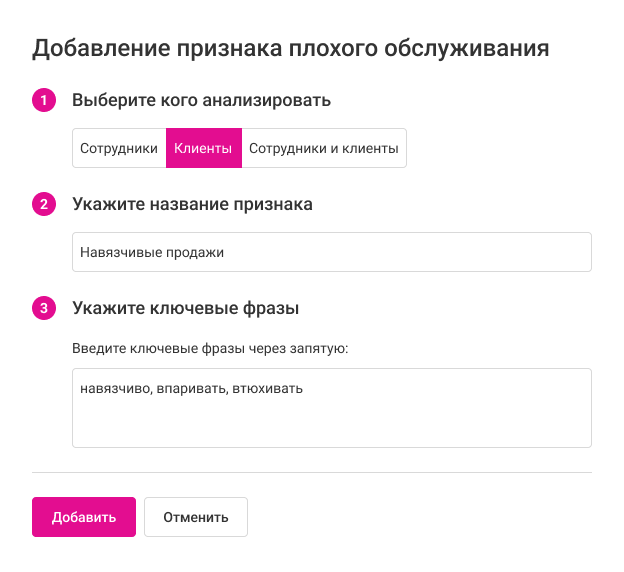
Task: Click the divider line above the buttons
Action: point(312,472)
